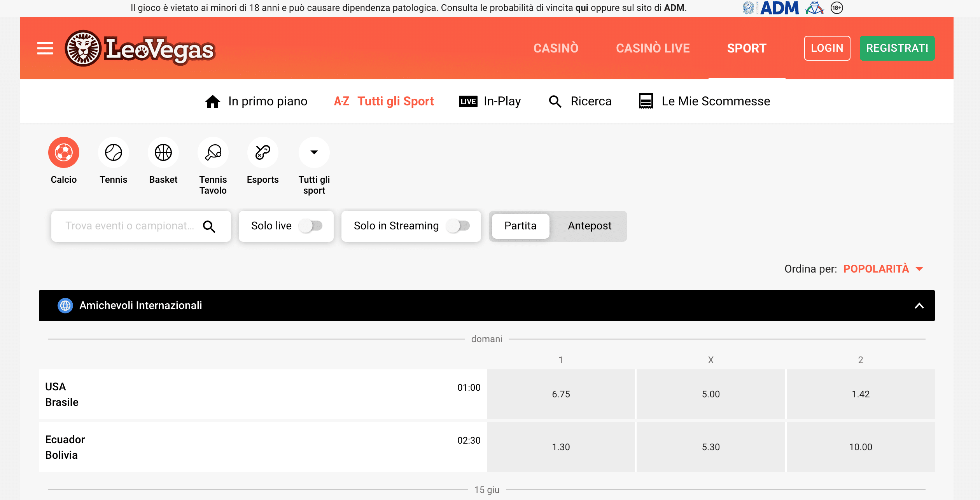Focus the Trova eventi search field

point(129,226)
